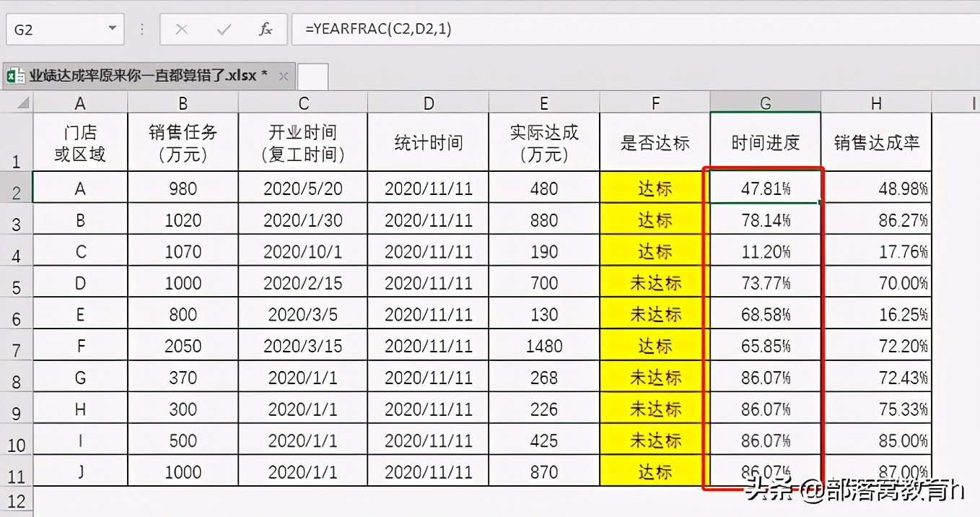
Task: Select the 17.76% achievement cell
Action: point(876,251)
